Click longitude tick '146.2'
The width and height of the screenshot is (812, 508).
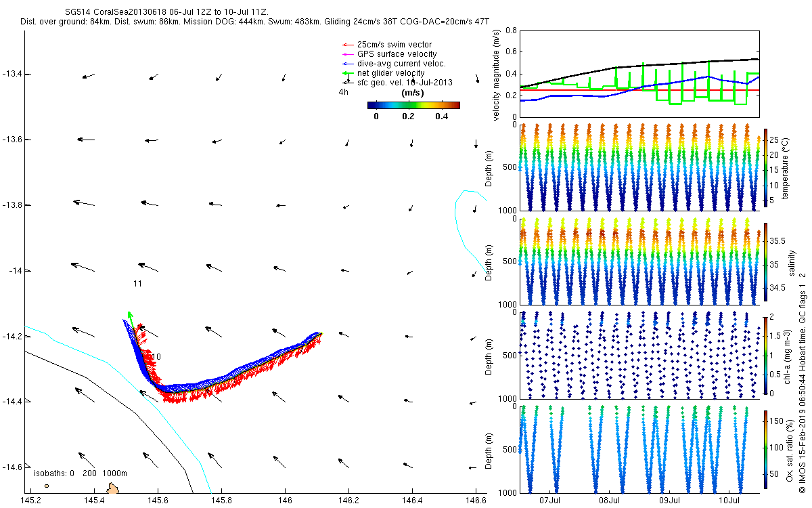pos(348,501)
